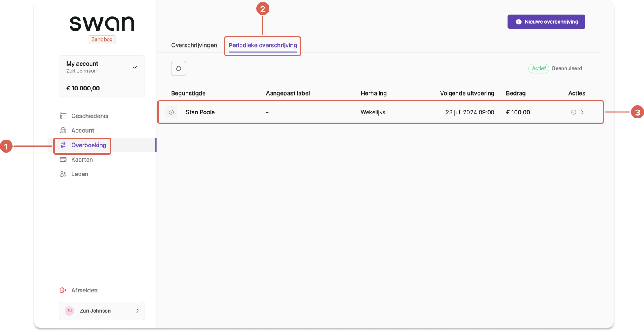Click the Overboeking transfer arrows icon
The width and height of the screenshot is (644, 331).
click(x=63, y=145)
